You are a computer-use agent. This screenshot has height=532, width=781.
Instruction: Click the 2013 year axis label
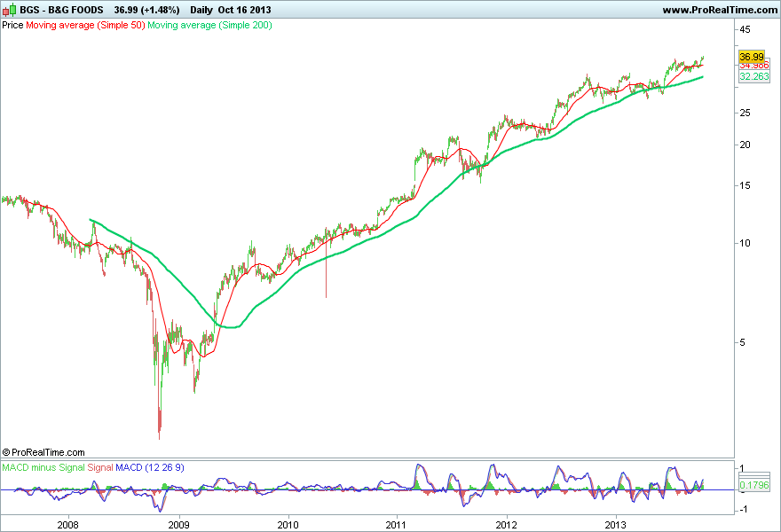[x=616, y=525]
